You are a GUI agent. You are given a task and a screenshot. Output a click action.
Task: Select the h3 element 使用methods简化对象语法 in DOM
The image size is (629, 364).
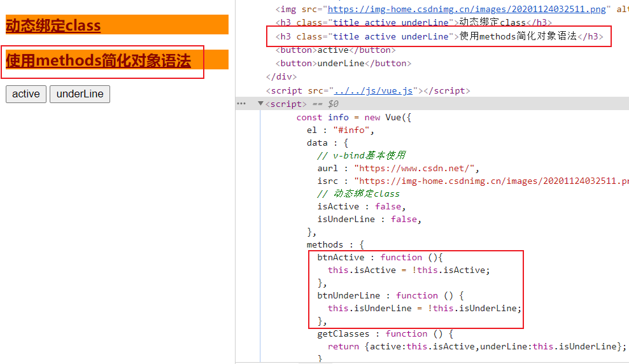coord(439,36)
